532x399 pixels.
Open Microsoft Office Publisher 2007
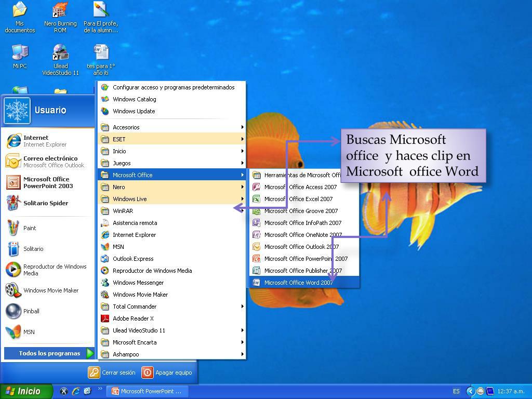(x=304, y=270)
